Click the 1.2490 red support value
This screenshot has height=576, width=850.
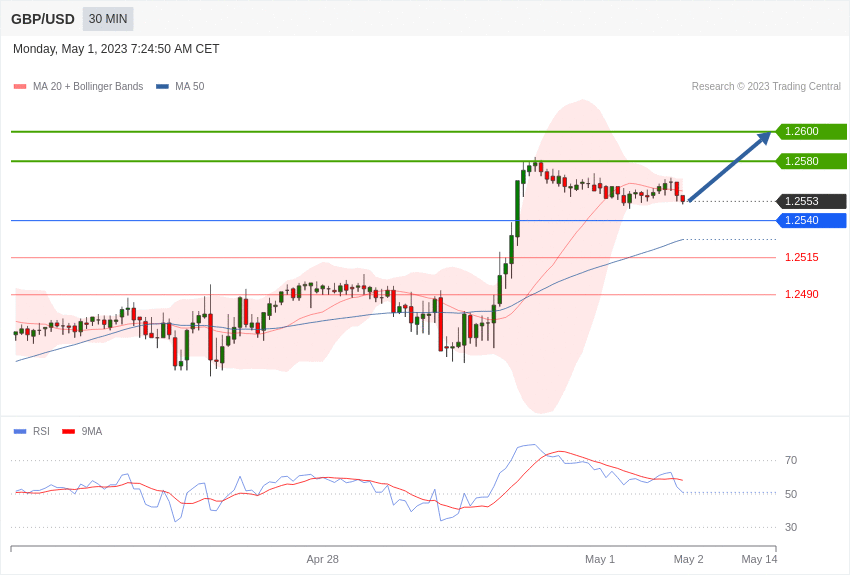pyautogui.click(x=802, y=294)
